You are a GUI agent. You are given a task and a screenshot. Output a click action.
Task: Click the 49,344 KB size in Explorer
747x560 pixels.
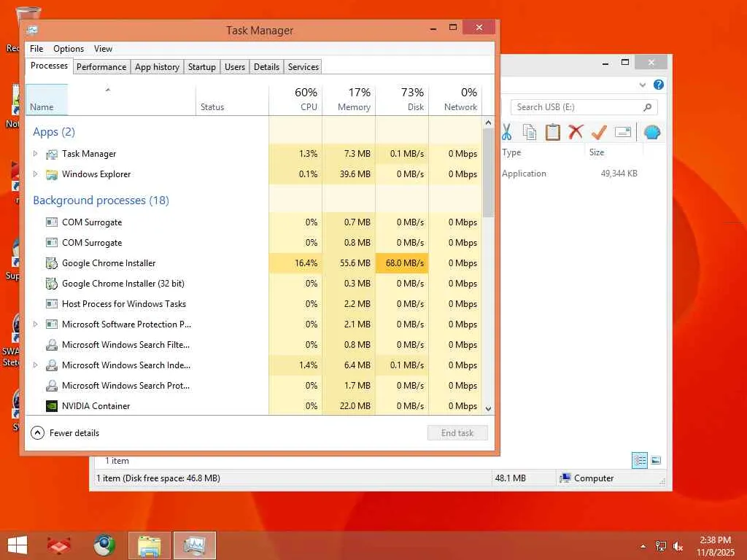click(x=619, y=174)
